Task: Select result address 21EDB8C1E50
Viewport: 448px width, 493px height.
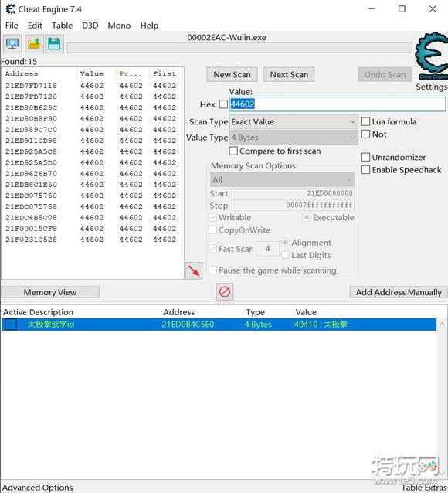Action: click(31, 185)
